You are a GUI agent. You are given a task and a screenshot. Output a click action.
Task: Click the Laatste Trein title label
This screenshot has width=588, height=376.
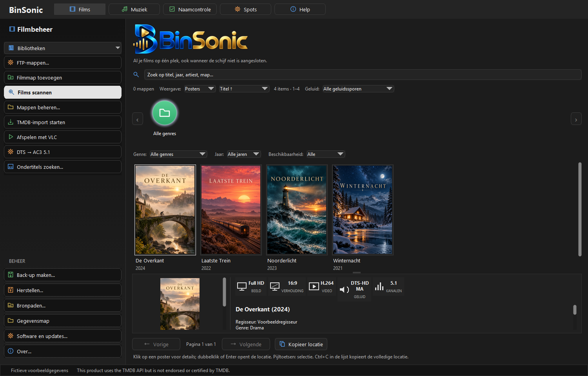216,260
